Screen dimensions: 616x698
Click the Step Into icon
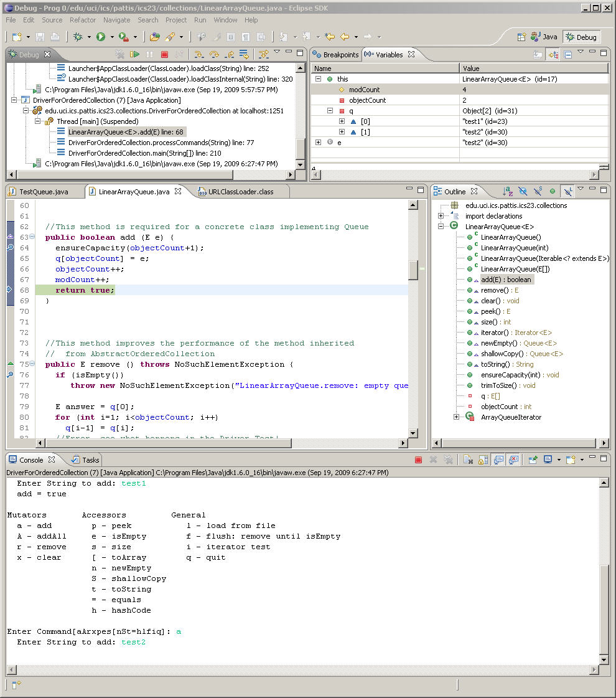tap(200, 54)
